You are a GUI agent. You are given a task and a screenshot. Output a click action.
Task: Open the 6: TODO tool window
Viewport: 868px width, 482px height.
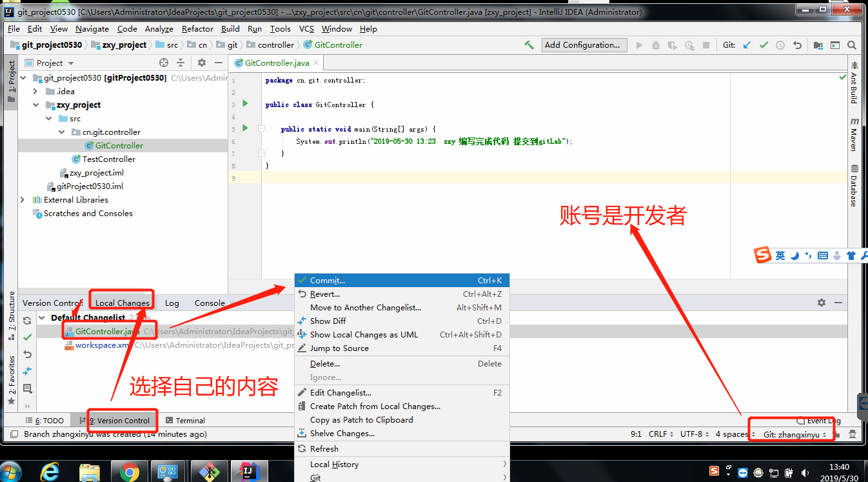(44, 421)
